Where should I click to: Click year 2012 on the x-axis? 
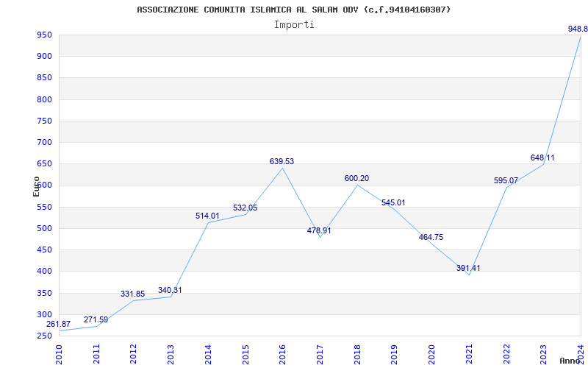(x=134, y=355)
